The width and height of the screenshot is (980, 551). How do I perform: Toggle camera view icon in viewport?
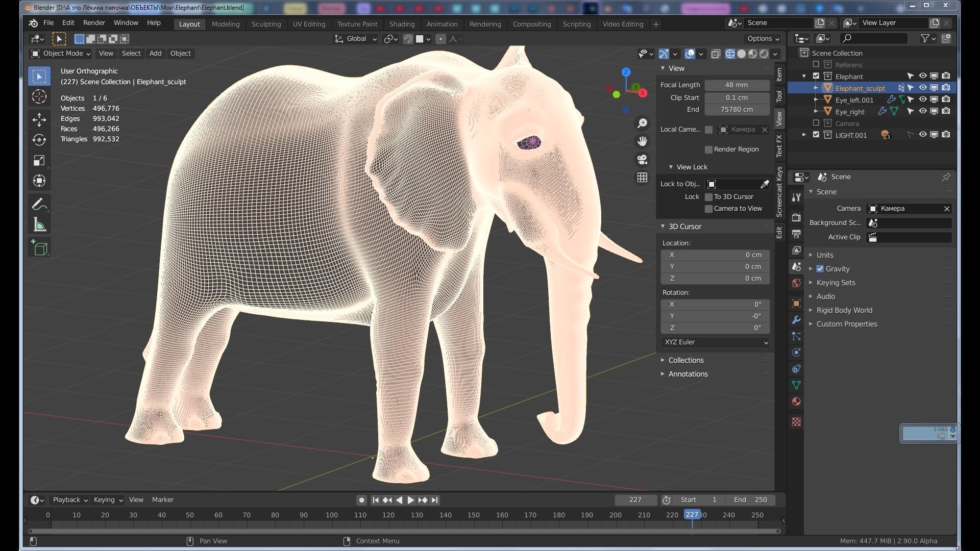(x=642, y=159)
